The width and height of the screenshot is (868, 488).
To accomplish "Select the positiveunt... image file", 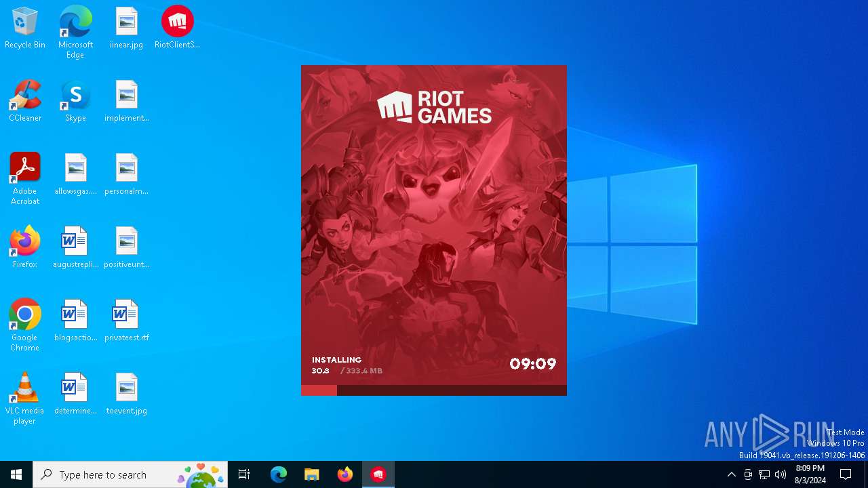I will (127, 248).
